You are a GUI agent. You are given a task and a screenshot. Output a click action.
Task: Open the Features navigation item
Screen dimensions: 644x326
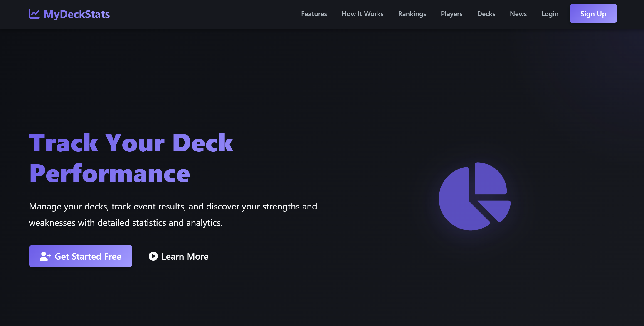pyautogui.click(x=314, y=14)
